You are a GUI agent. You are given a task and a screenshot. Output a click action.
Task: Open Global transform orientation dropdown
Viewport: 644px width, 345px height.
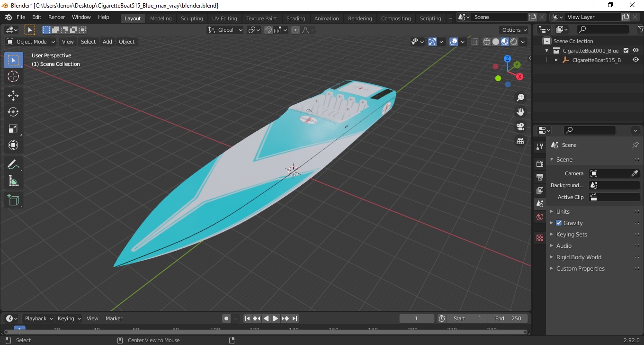click(225, 30)
